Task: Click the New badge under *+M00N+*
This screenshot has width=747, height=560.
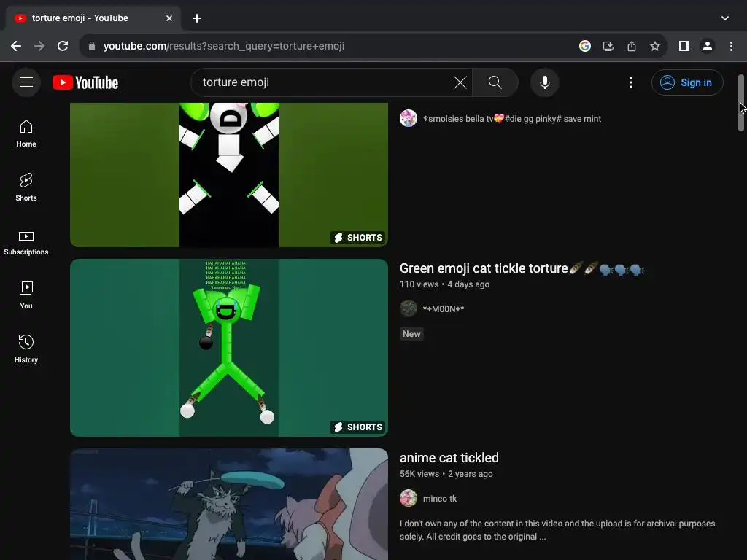Action: [x=411, y=334]
